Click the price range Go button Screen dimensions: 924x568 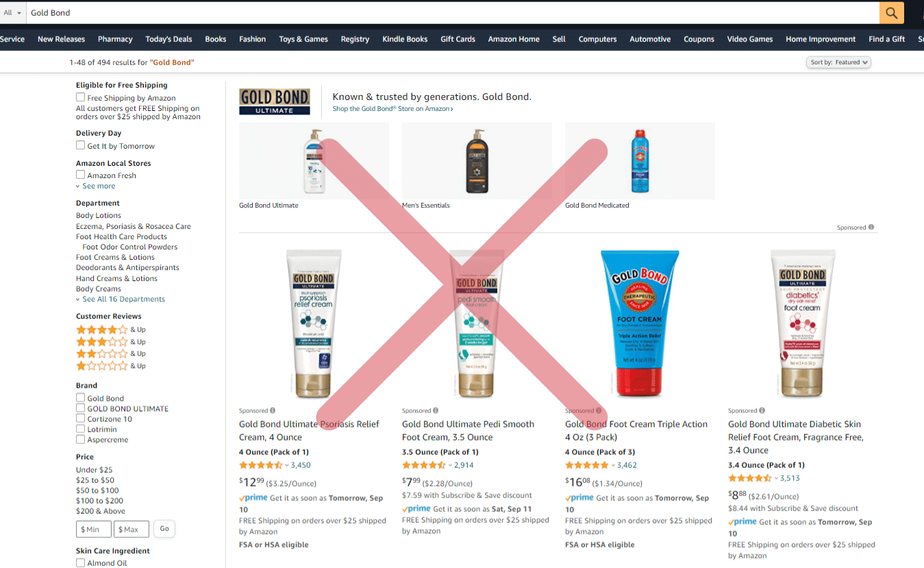tap(164, 528)
